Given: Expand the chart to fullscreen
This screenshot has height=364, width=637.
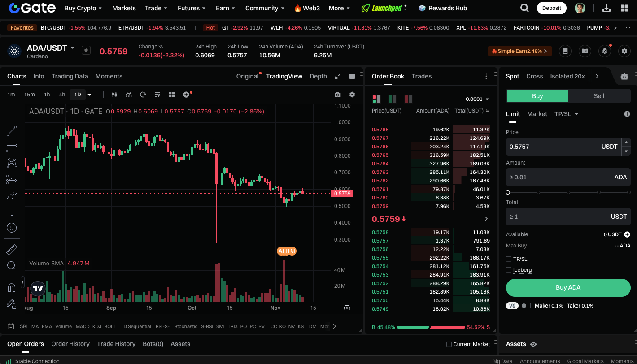Looking at the screenshot, I should 338,76.
